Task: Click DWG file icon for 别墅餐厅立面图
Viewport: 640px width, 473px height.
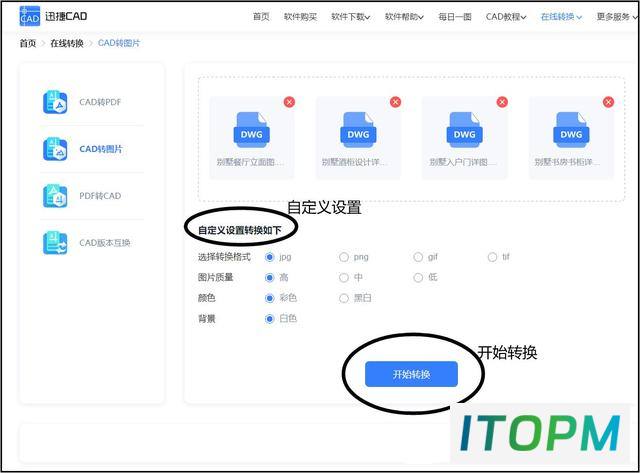Action: pos(251,130)
